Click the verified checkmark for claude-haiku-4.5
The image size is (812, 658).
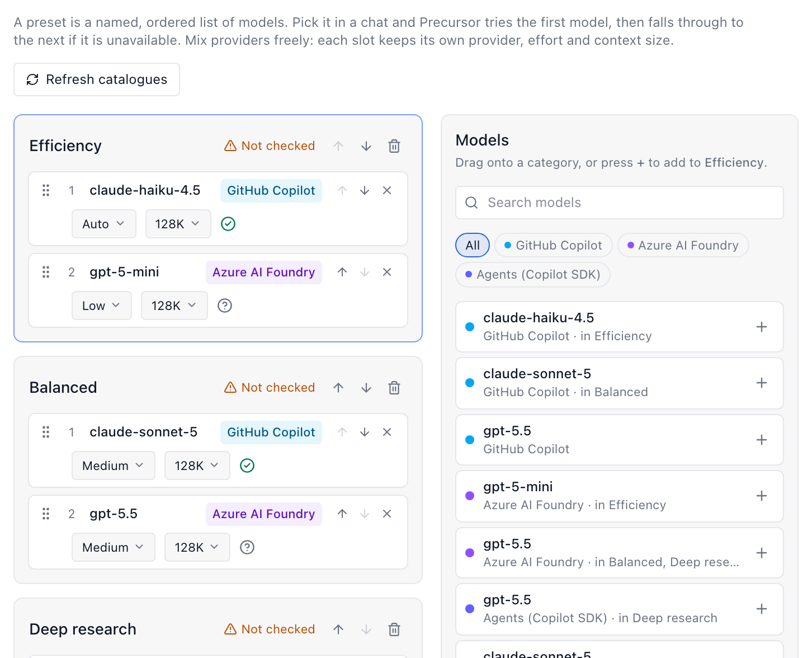click(228, 224)
